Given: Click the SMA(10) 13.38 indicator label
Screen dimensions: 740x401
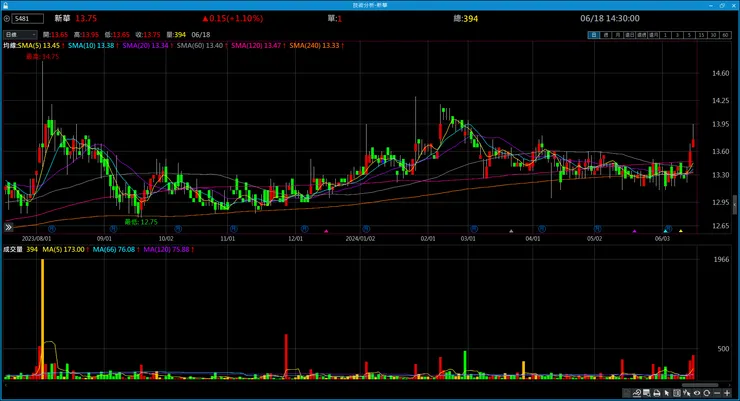Looking at the screenshot, I should click(91, 46).
